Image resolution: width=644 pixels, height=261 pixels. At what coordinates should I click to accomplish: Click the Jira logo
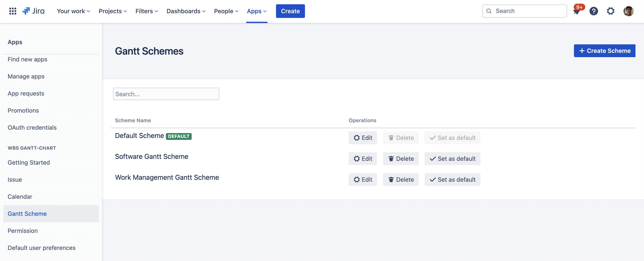33,11
